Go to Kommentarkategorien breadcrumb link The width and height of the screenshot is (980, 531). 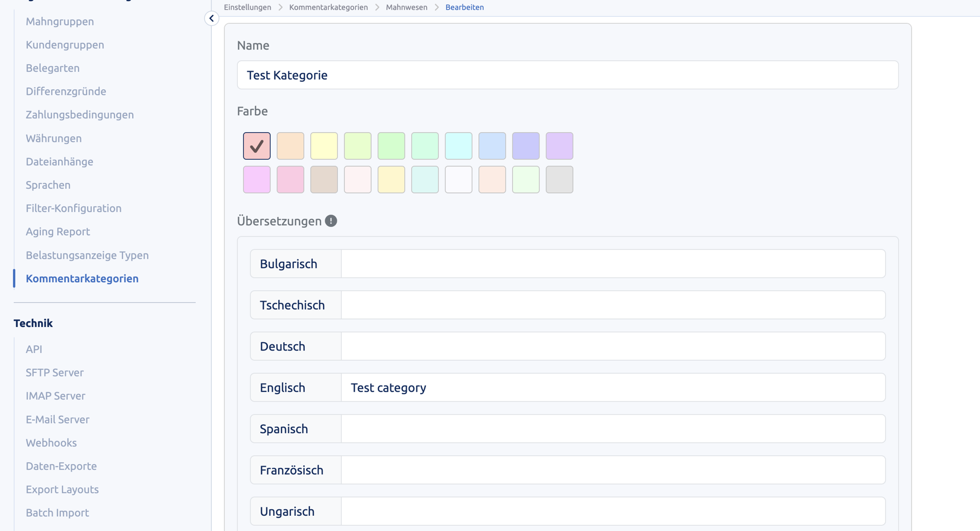click(328, 7)
